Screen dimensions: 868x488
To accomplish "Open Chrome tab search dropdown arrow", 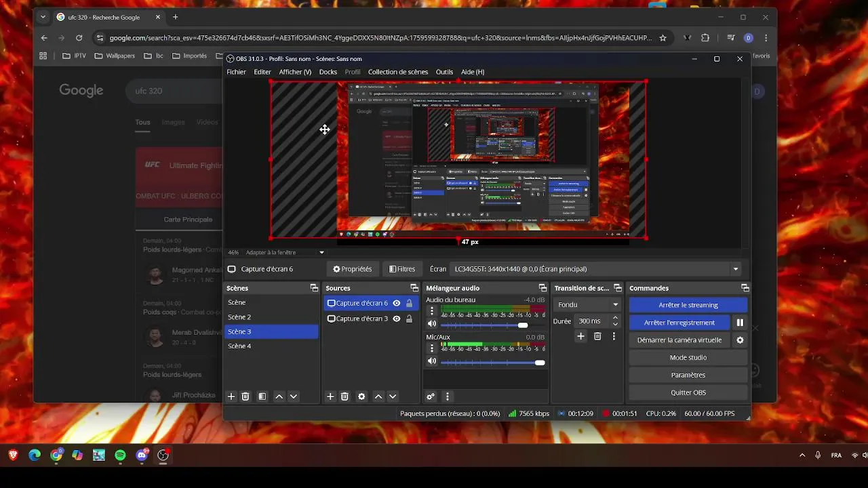I will (x=43, y=17).
